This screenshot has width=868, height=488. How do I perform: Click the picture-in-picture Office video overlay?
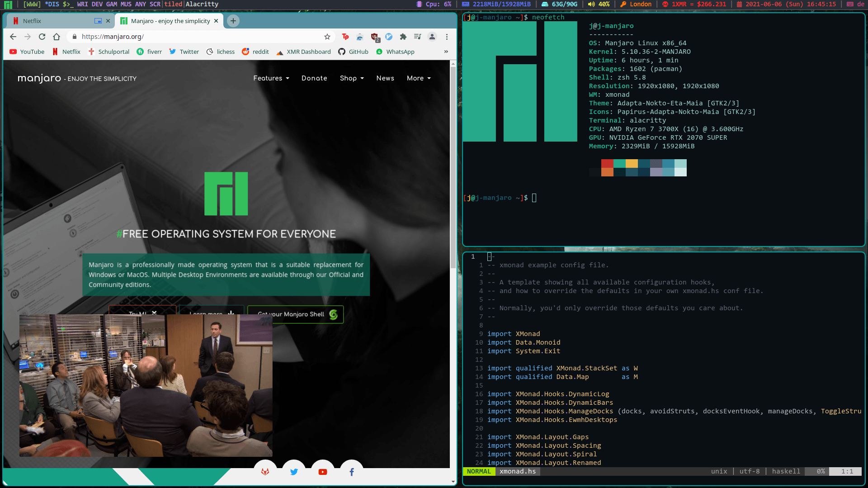pyautogui.click(x=146, y=385)
